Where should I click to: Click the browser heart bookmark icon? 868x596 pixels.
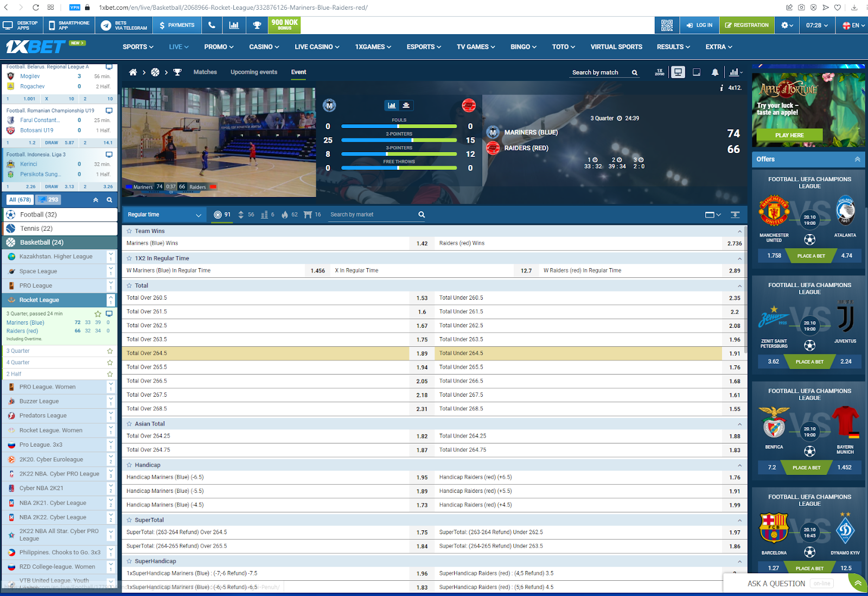point(837,8)
